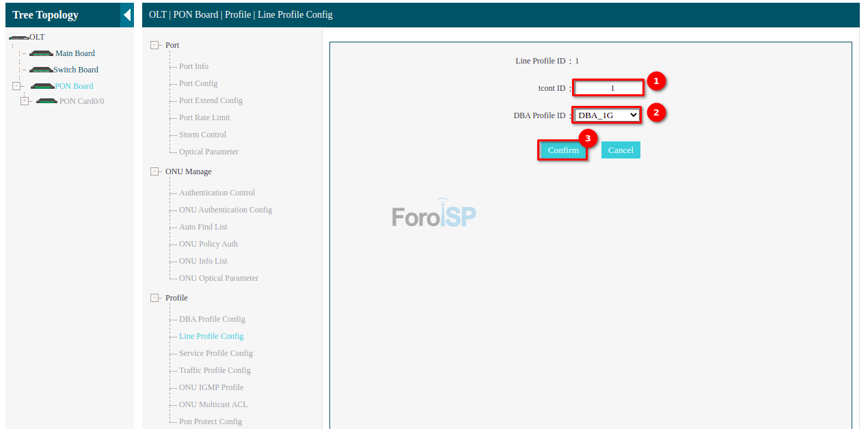Open the DBA Profile ID dropdown
Image resolution: width=868 pixels, height=429 pixels.
(607, 115)
